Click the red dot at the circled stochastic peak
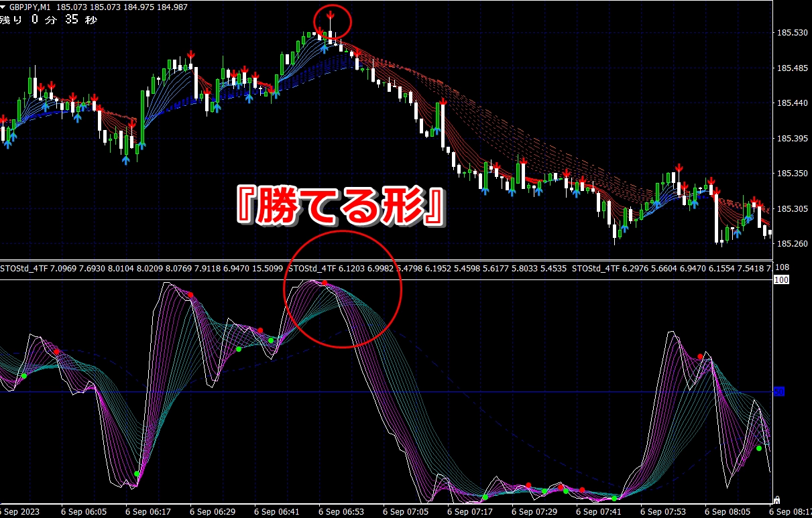 click(x=325, y=283)
